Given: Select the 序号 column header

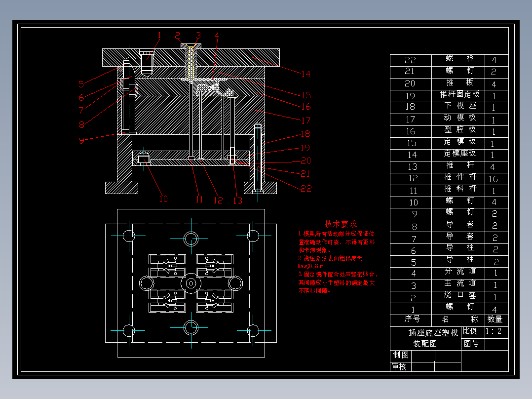Looking at the screenshot, I should click(x=412, y=319).
